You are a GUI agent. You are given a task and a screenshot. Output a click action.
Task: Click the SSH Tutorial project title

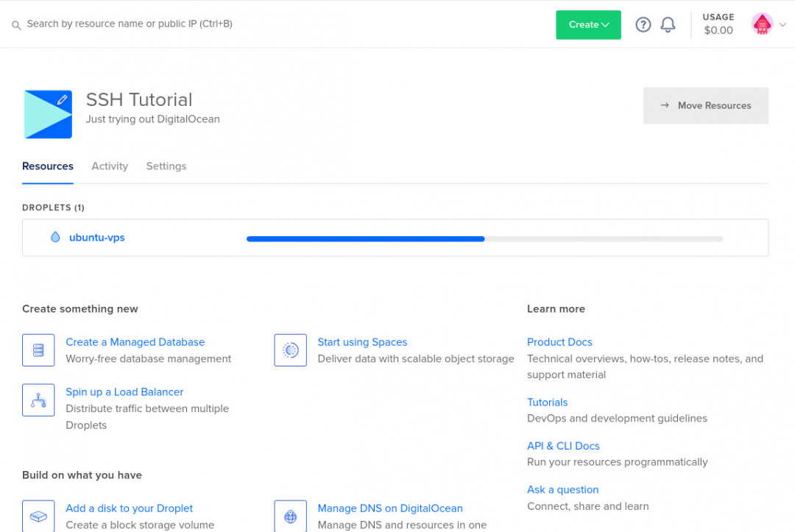[139, 100]
